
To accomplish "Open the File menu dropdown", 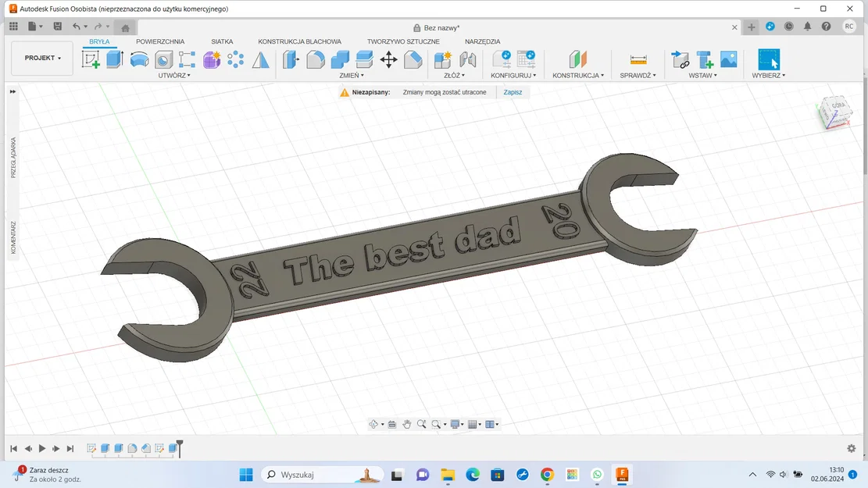I will (x=35, y=26).
